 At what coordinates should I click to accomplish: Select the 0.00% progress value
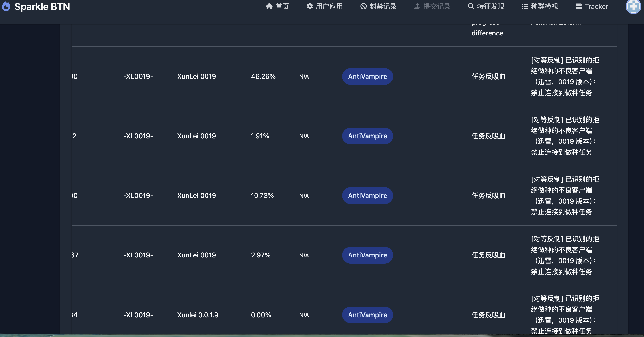pyautogui.click(x=261, y=315)
